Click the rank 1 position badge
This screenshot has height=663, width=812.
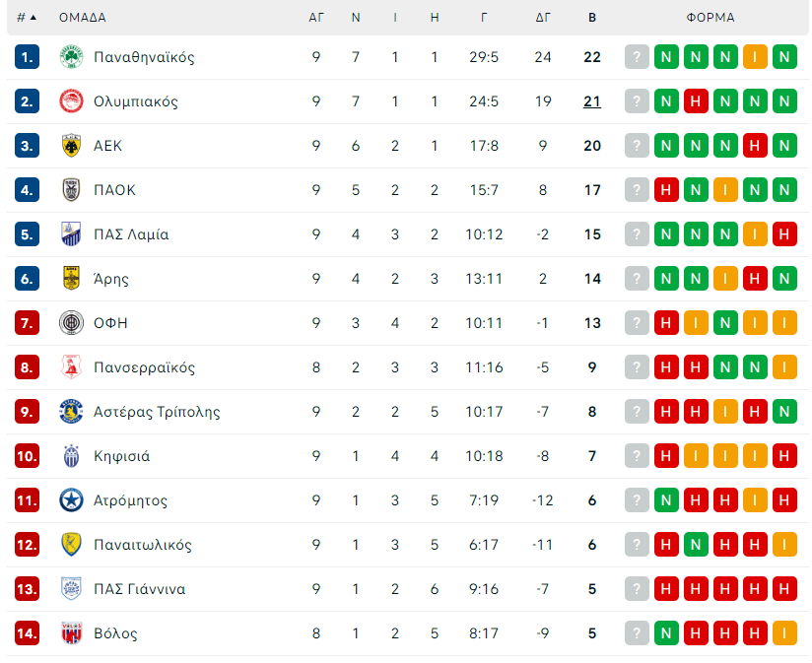[x=28, y=57]
